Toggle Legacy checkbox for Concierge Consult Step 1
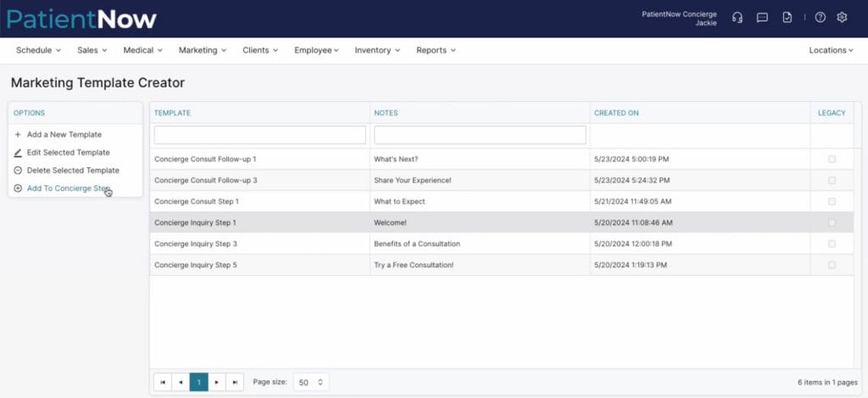Viewport: 868px width, 398px height. click(x=832, y=201)
